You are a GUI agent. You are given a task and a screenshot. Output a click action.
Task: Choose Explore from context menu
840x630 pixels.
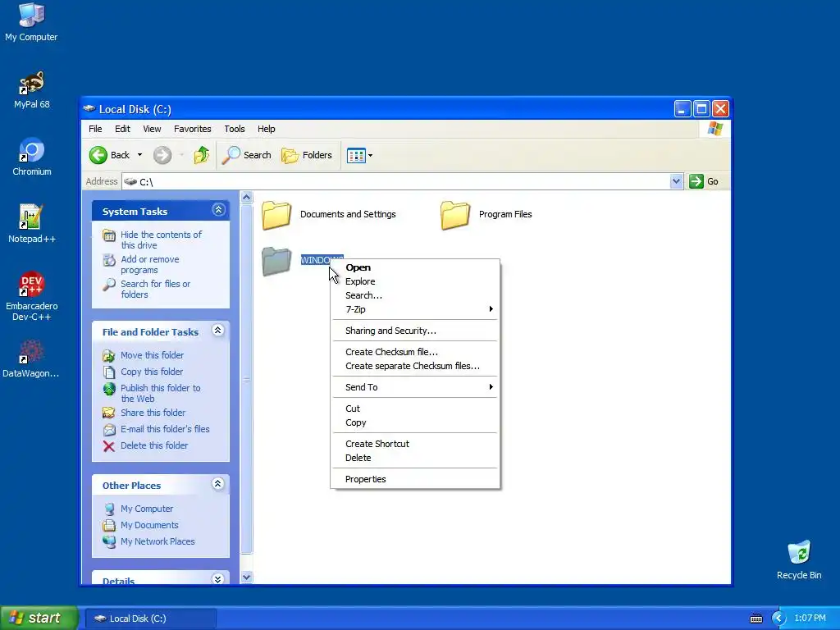pyautogui.click(x=415, y=282)
